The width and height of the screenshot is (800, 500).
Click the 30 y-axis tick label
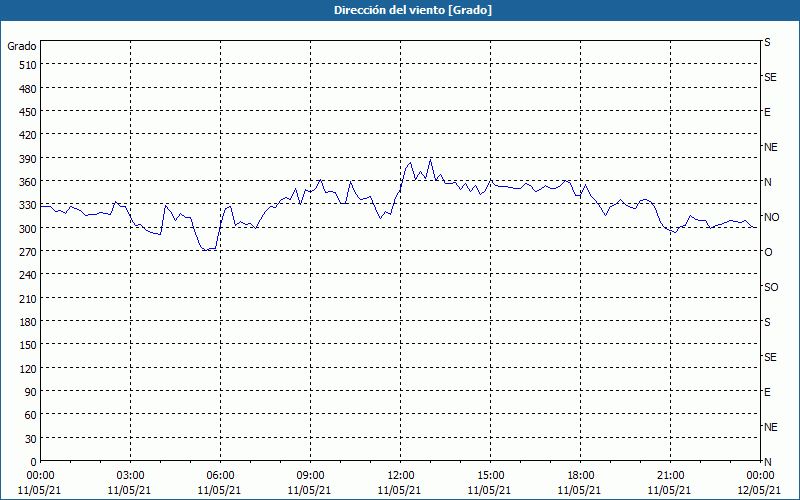click(x=31, y=439)
